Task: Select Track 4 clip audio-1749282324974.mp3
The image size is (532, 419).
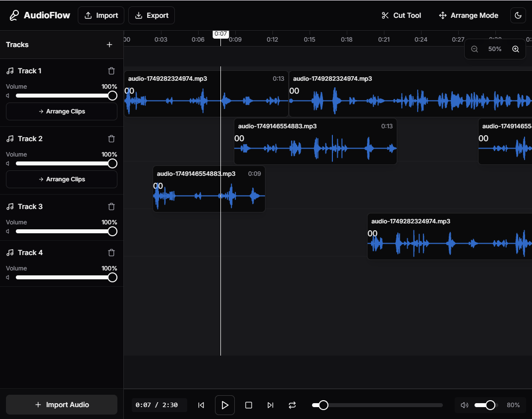Action: click(450, 236)
